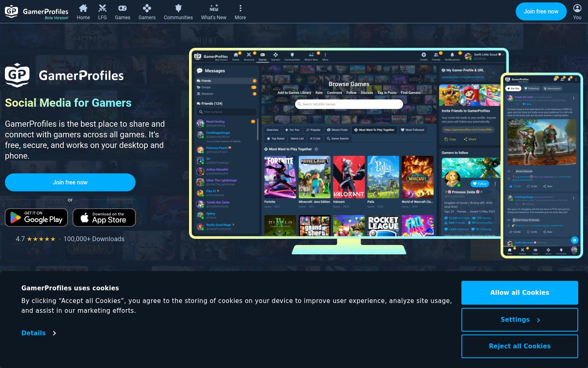The image size is (588, 368).
Task: Click the Valorant cover in the preview
Action: click(349, 177)
